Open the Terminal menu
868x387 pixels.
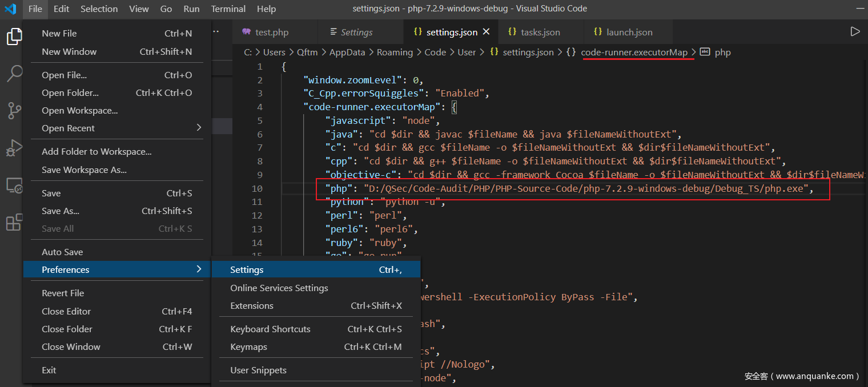pos(228,9)
